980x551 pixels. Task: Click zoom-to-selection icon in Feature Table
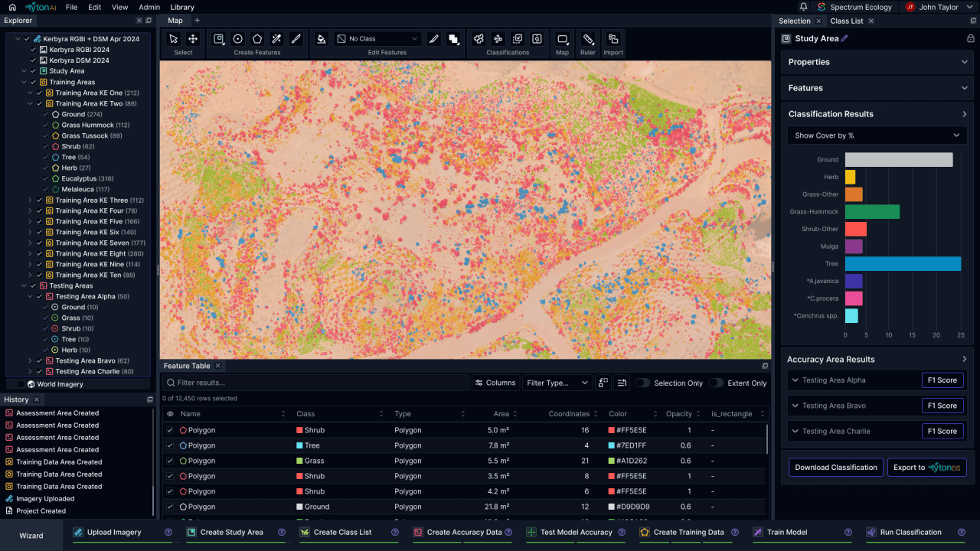coord(603,383)
